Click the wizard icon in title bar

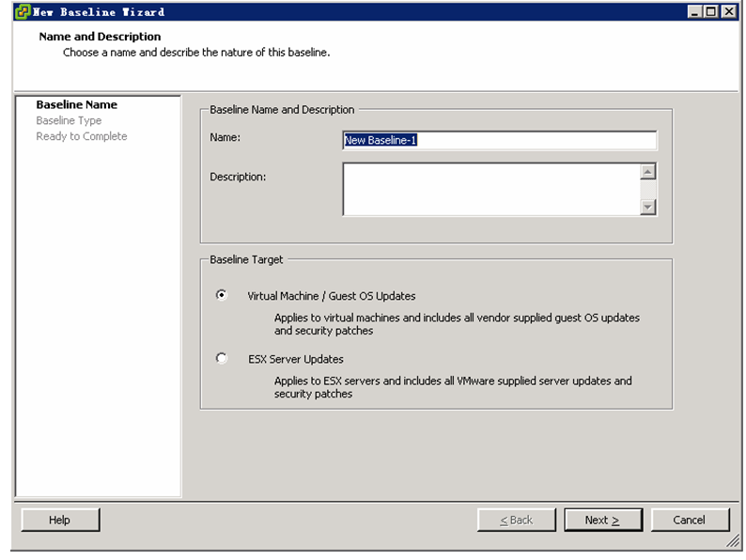click(x=23, y=11)
